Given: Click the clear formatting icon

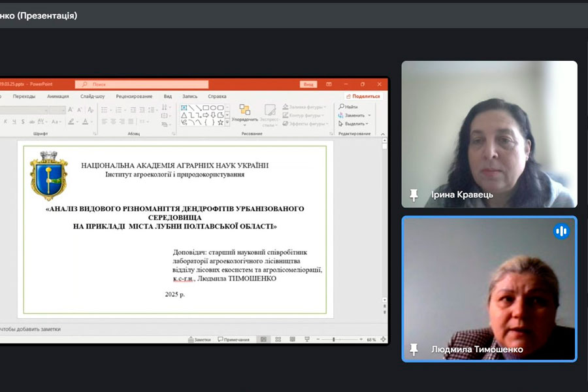Looking at the screenshot, I should (x=90, y=110).
